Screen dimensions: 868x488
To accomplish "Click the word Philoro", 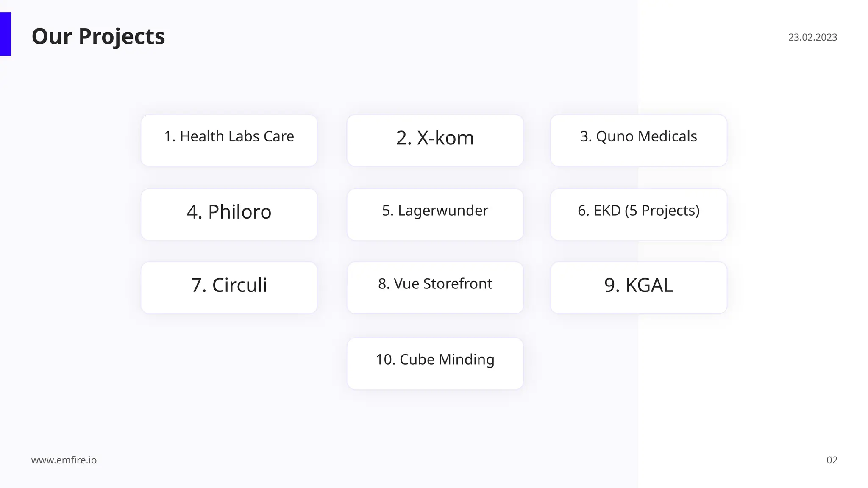I will [239, 212].
